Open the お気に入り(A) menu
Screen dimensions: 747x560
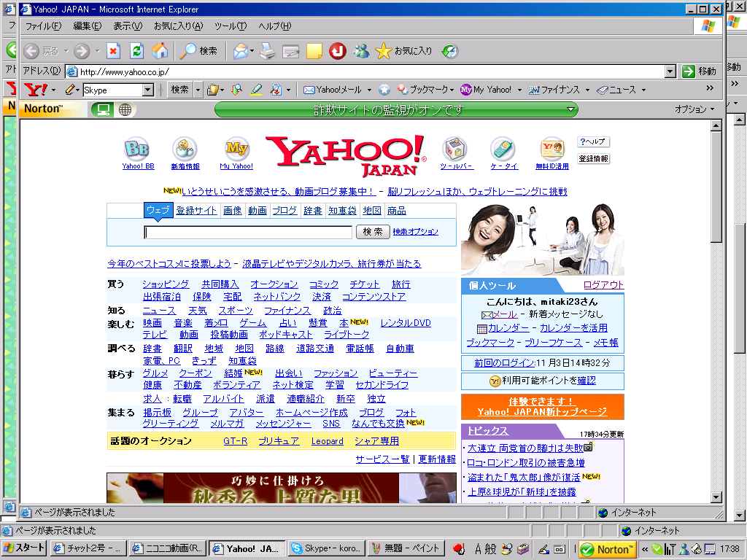point(178,26)
